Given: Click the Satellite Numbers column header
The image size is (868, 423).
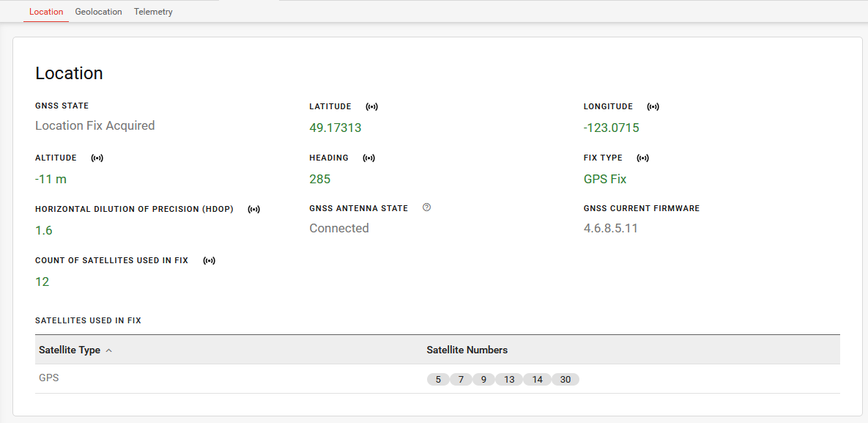Looking at the screenshot, I should [x=467, y=350].
